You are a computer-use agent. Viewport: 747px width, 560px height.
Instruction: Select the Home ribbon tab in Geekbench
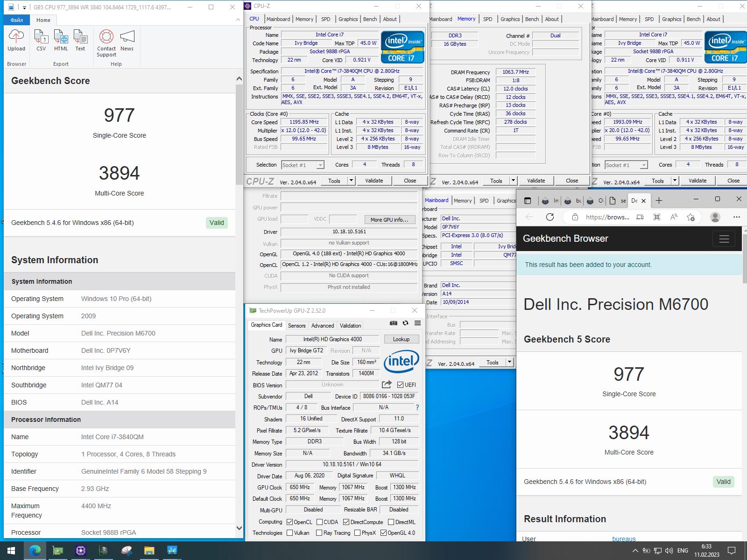tap(43, 20)
